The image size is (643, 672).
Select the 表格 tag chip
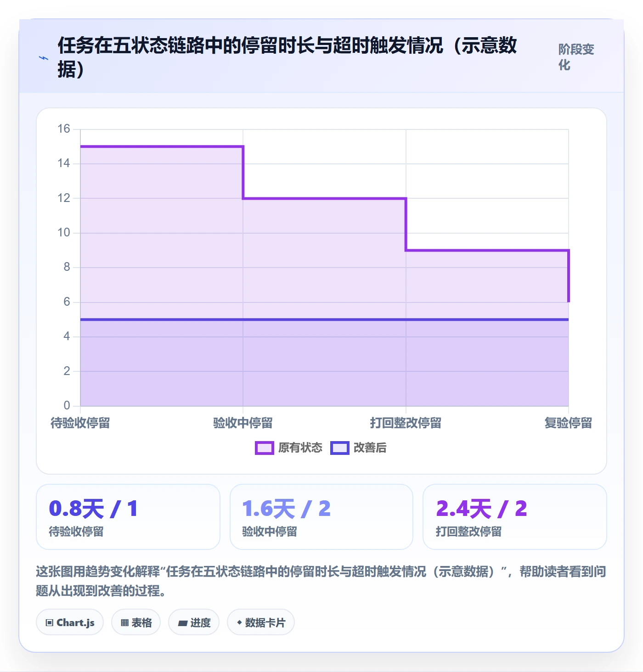[136, 622]
